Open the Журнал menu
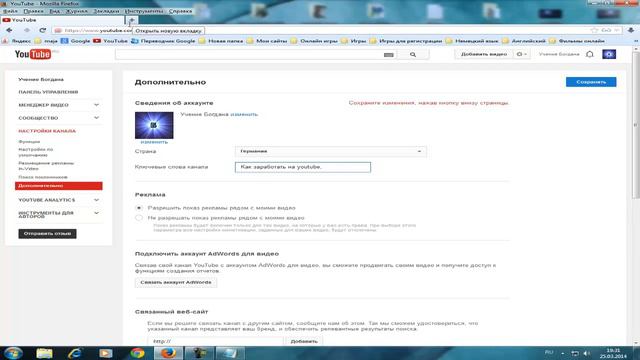 coord(76,11)
